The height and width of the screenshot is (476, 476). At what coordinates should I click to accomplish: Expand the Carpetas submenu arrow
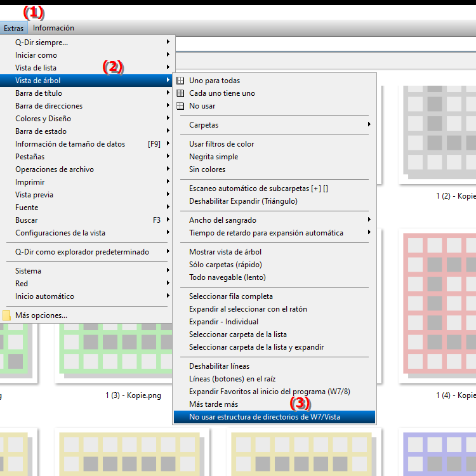coord(369,124)
